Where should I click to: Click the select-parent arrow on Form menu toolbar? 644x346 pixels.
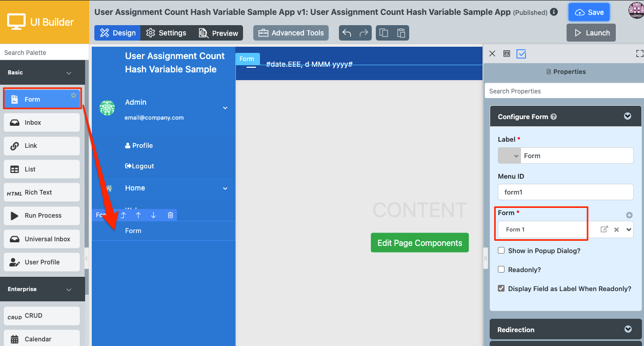click(123, 215)
